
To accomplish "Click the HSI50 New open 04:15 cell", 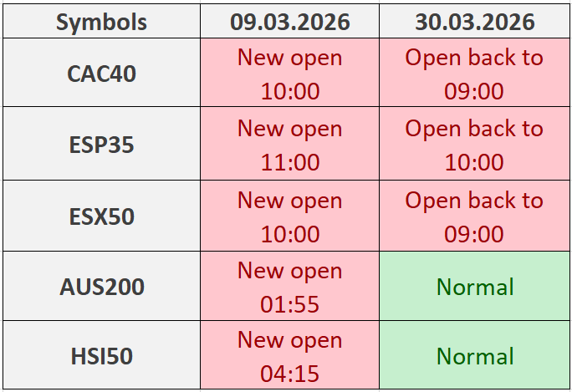I will tap(289, 356).
